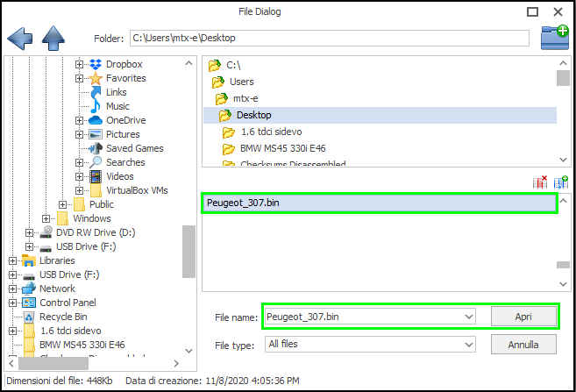Screen dimensions: 576x392
Task: Click the column icon with green plus
Action: (x=561, y=182)
